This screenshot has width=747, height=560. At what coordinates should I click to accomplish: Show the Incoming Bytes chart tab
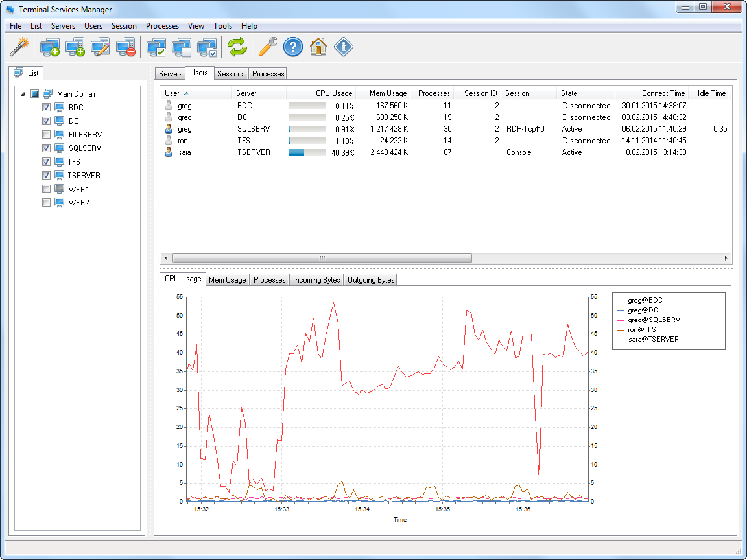pos(316,280)
